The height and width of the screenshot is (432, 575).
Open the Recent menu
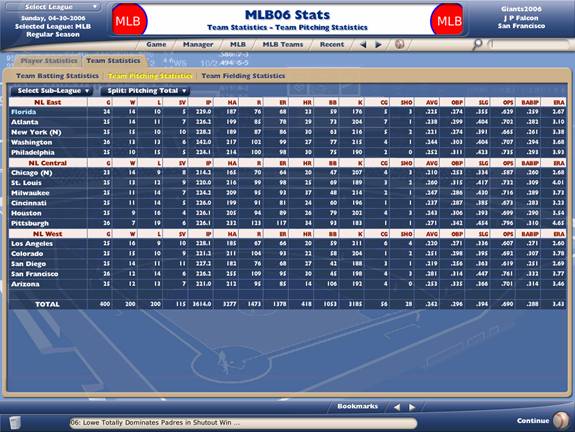click(x=332, y=44)
